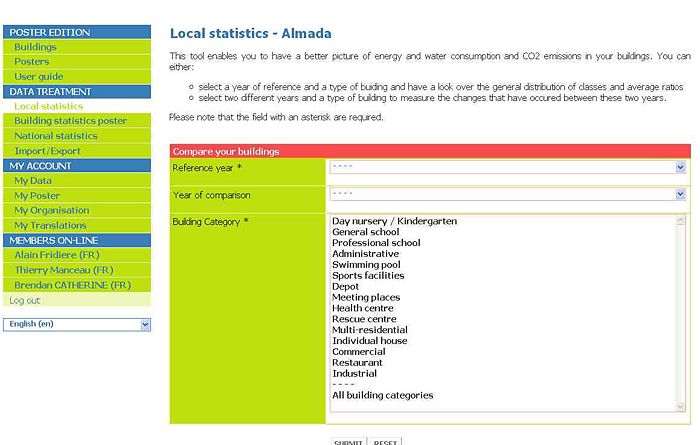Image resolution: width=700 pixels, height=445 pixels.
Task: Open My Organisation account page
Action: click(x=51, y=211)
